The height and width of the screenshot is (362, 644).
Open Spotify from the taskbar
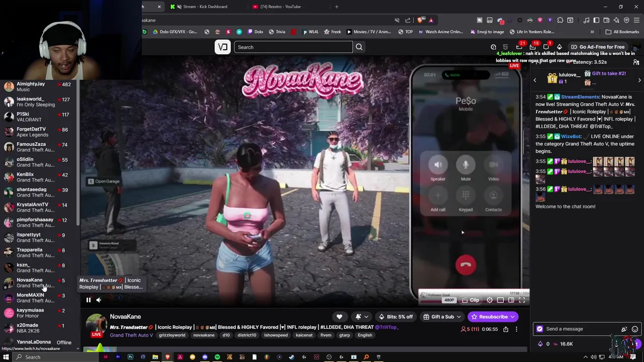(217, 357)
